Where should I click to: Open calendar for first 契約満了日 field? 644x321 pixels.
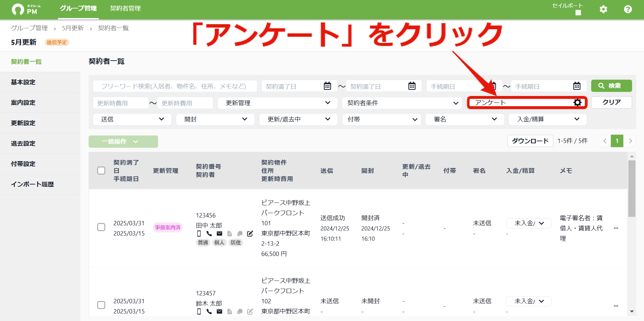click(x=327, y=86)
